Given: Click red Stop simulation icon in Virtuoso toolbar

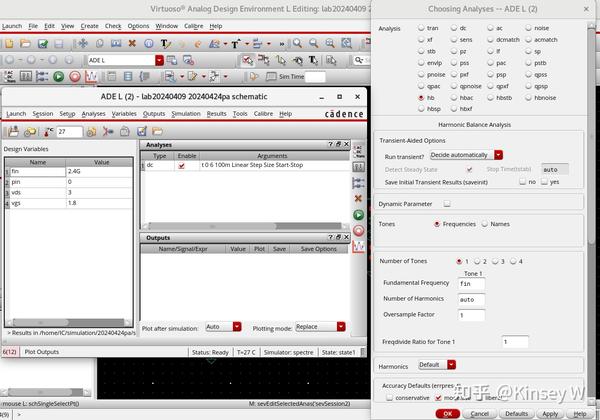Looking at the screenshot, I should 75,77.
